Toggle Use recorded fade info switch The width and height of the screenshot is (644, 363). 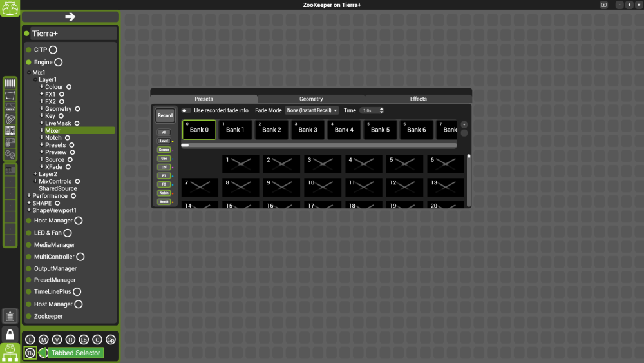(185, 110)
